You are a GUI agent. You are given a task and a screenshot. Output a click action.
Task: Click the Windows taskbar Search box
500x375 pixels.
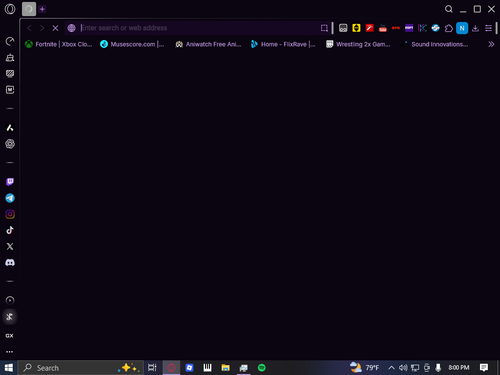tap(81, 368)
